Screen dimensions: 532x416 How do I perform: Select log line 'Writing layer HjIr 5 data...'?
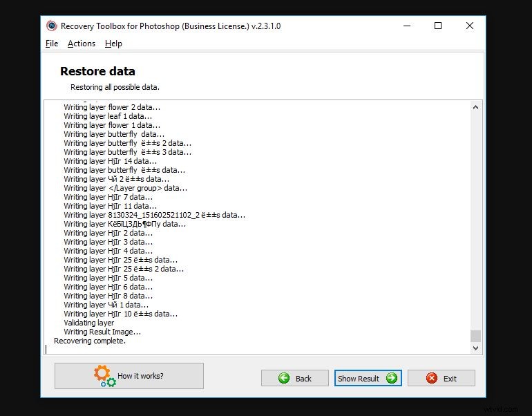tap(108, 278)
